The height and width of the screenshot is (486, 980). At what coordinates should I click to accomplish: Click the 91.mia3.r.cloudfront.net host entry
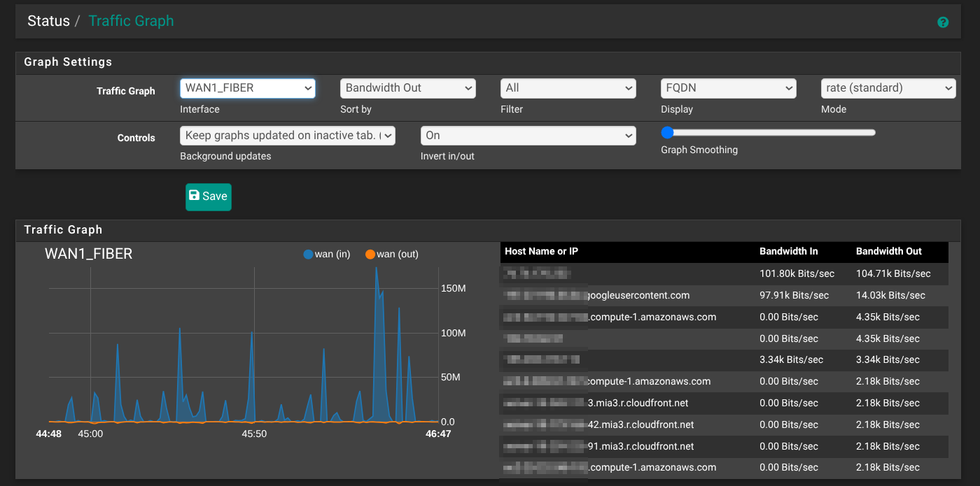(x=640, y=446)
